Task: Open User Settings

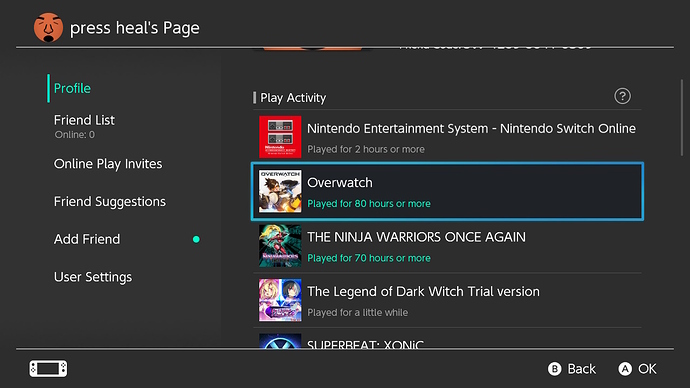Action: pos(93,277)
